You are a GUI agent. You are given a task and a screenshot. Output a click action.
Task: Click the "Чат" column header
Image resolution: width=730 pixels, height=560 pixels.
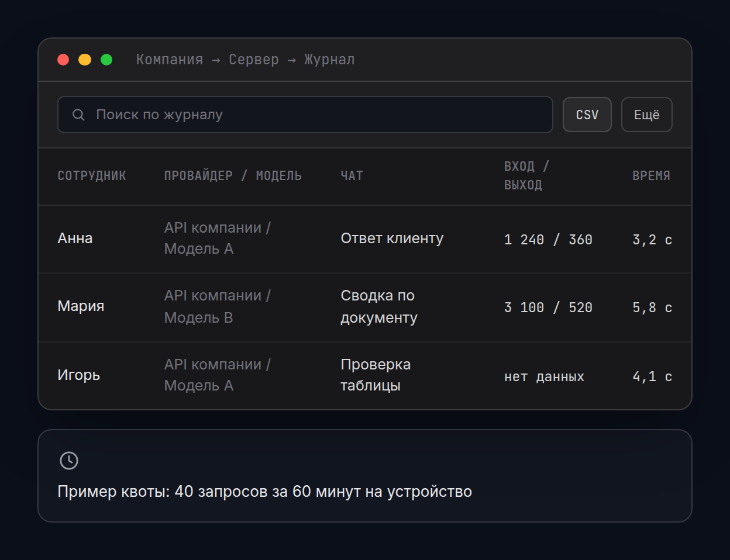click(352, 176)
